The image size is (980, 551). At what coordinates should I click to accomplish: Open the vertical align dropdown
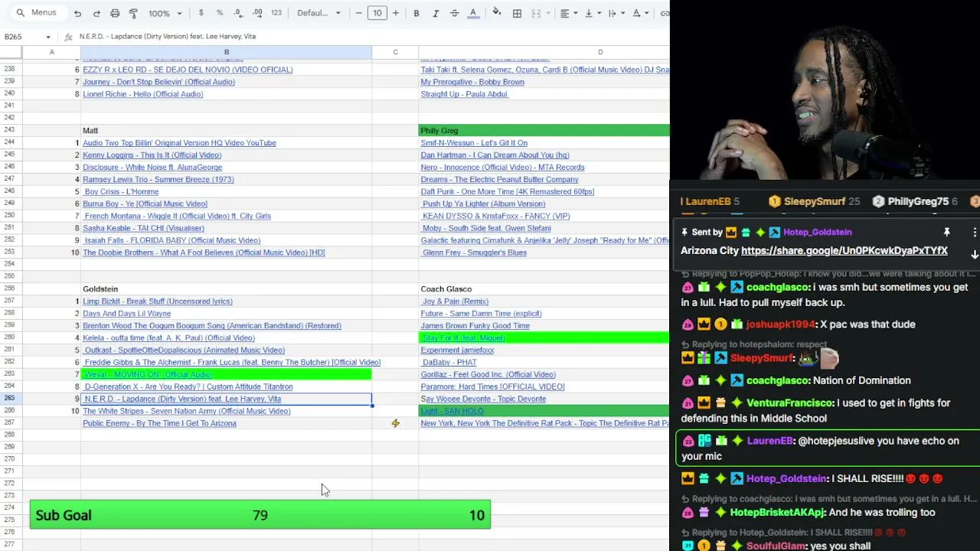[x=592, y=13]
